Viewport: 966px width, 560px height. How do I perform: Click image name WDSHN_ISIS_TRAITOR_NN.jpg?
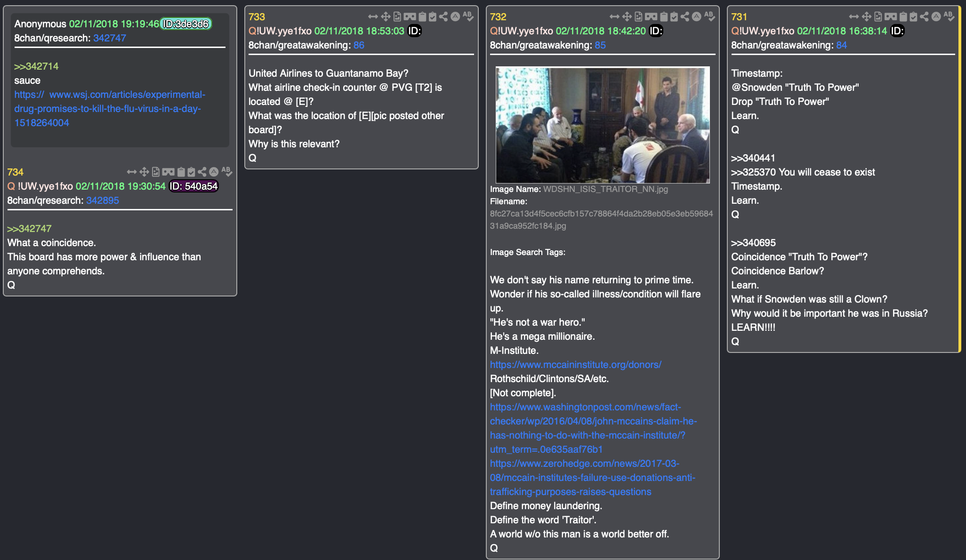click(605, 189)
